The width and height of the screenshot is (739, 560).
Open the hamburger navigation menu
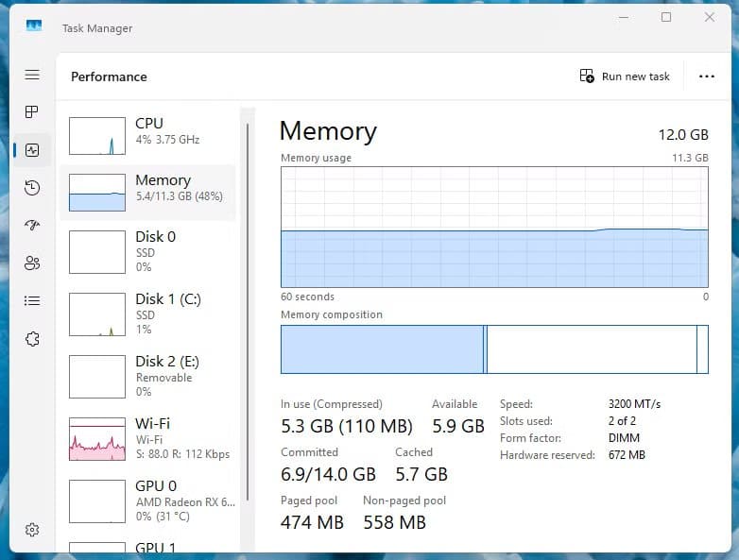[x=32, y=75]
